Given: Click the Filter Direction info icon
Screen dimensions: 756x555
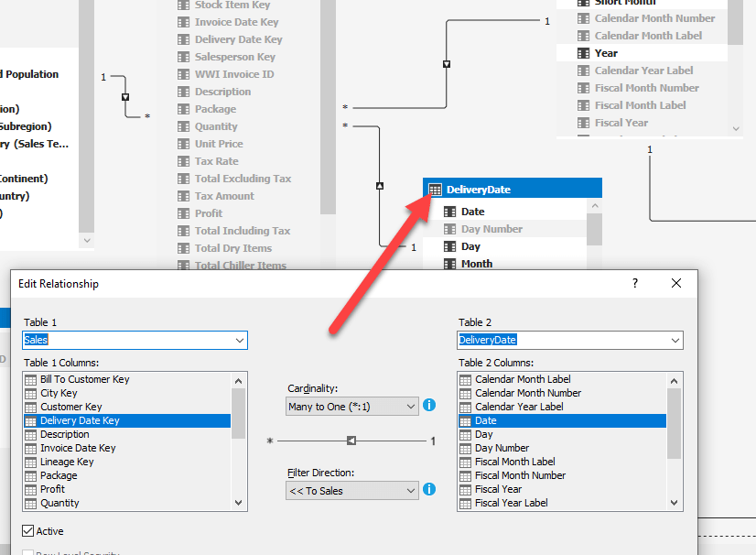Looking at the screenshot, I should tap(429, 489).
